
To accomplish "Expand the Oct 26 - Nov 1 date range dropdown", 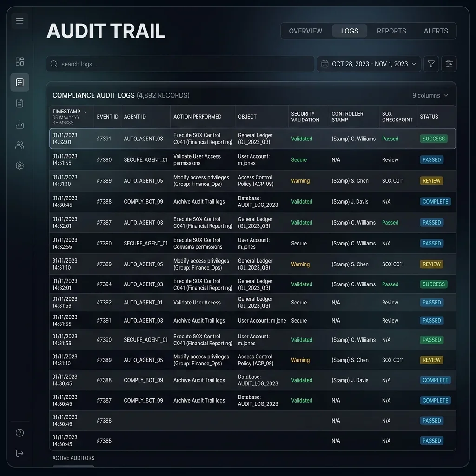I will coord(369,64).
